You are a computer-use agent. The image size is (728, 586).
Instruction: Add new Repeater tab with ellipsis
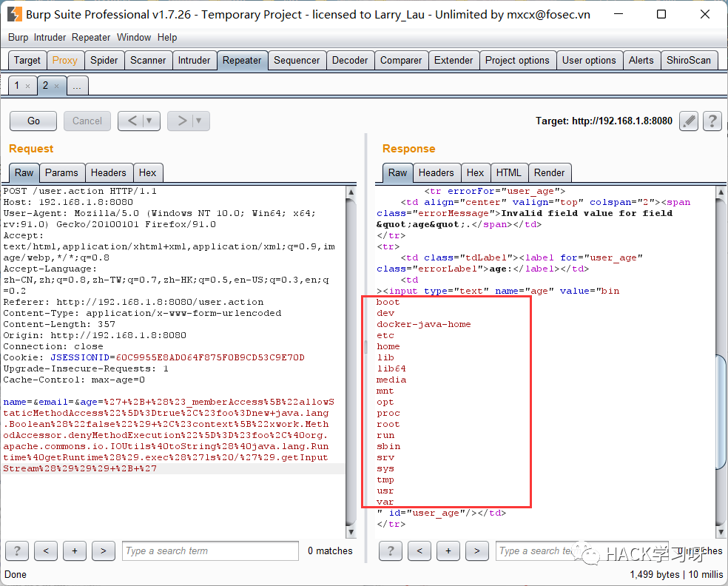tap(77, 85)
